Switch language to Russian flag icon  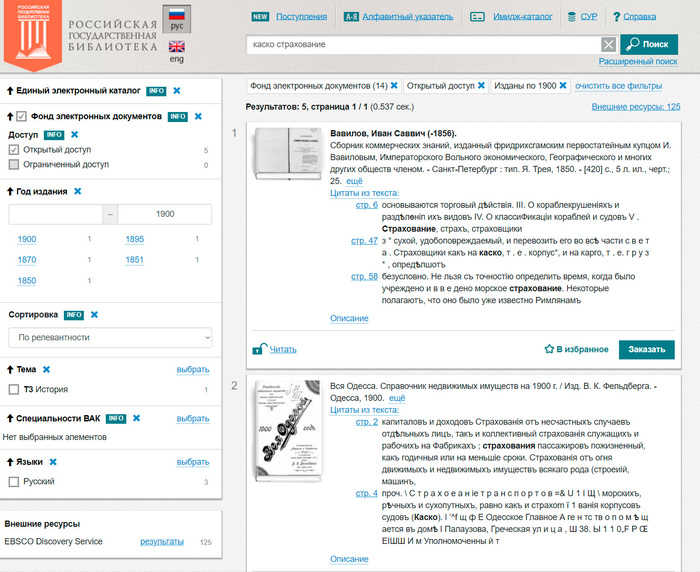click(x=177, y=15)
